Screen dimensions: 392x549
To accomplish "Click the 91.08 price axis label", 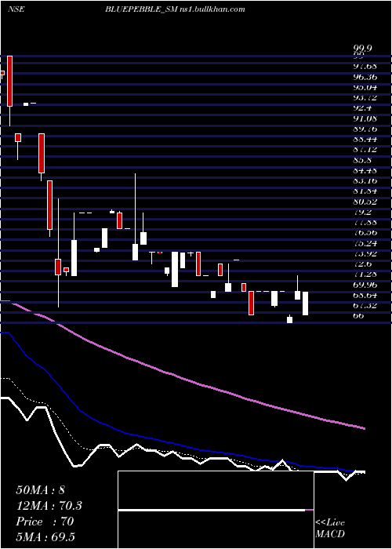I will pos(365,118).
